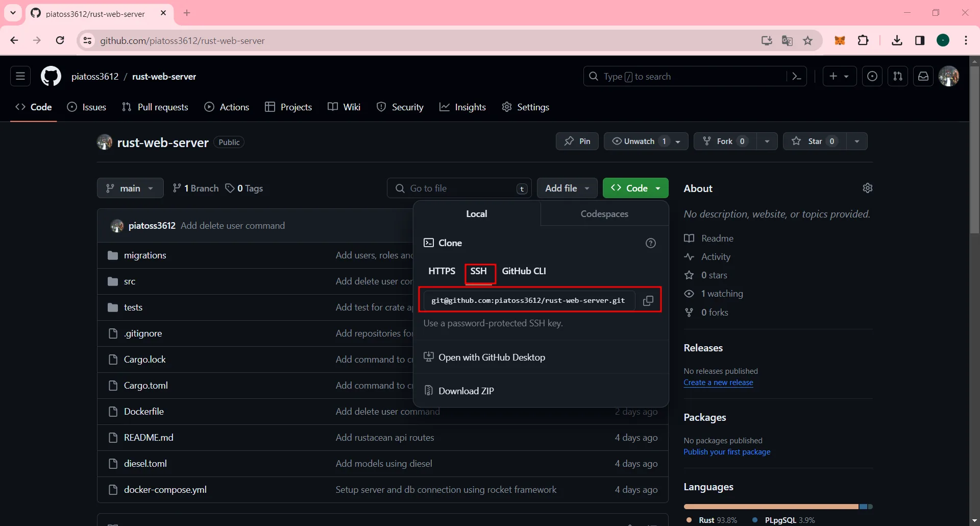
Task: Pin the rust-web-server repository
Action: click(577, 141)
